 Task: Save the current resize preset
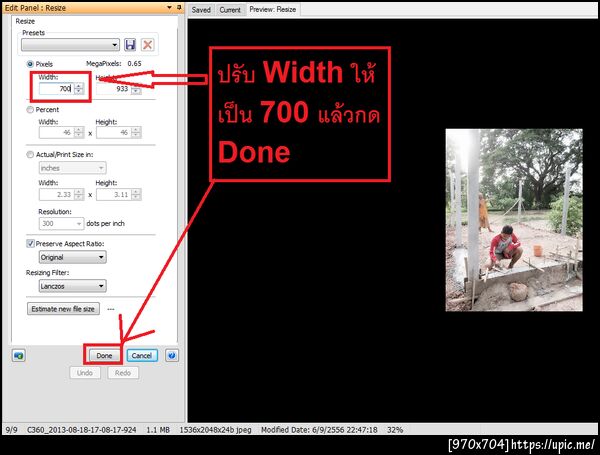click(130, 45)
